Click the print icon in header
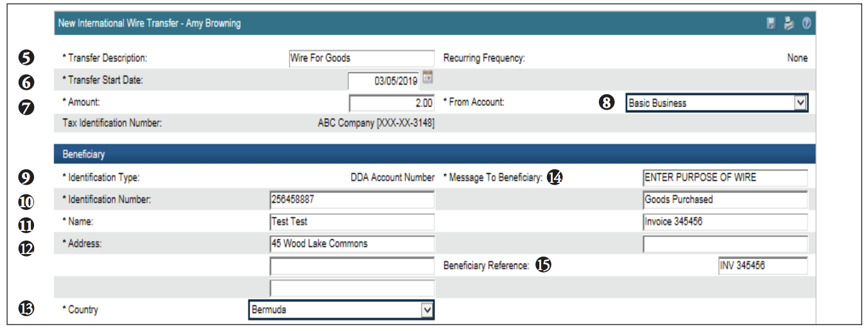The width and height of the screenshot is (868, 331). pos(789,24)
